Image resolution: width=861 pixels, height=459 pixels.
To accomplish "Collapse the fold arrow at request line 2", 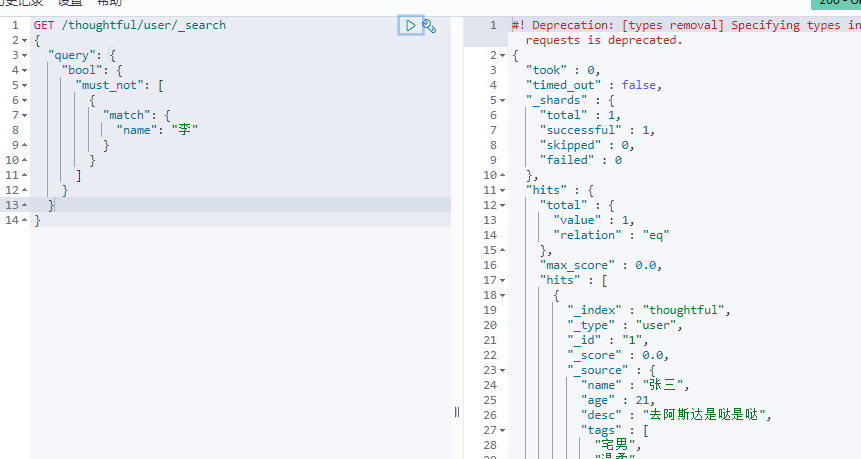I will coord(25,41).
